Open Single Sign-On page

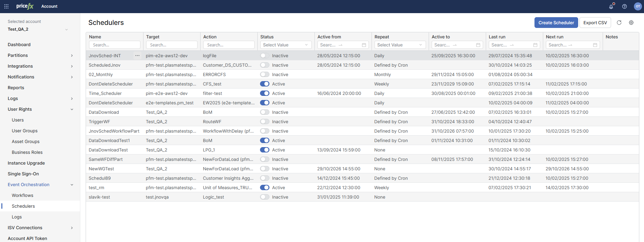pos(23,174)
